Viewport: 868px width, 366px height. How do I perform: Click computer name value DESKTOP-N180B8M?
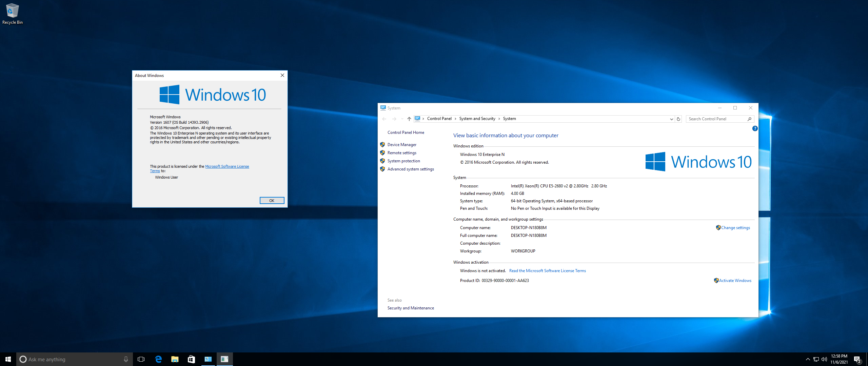[529, 228]
